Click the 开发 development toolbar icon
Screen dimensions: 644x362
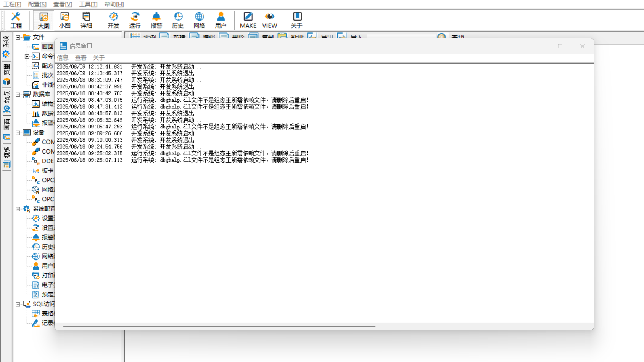point(113,20)
